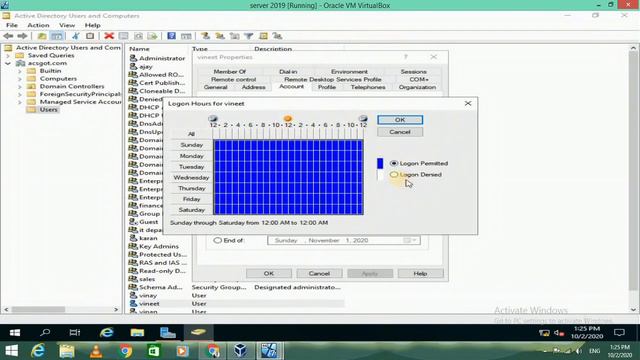Switch to the Organization tab
640x360 pixels.
tap(417, 87)
